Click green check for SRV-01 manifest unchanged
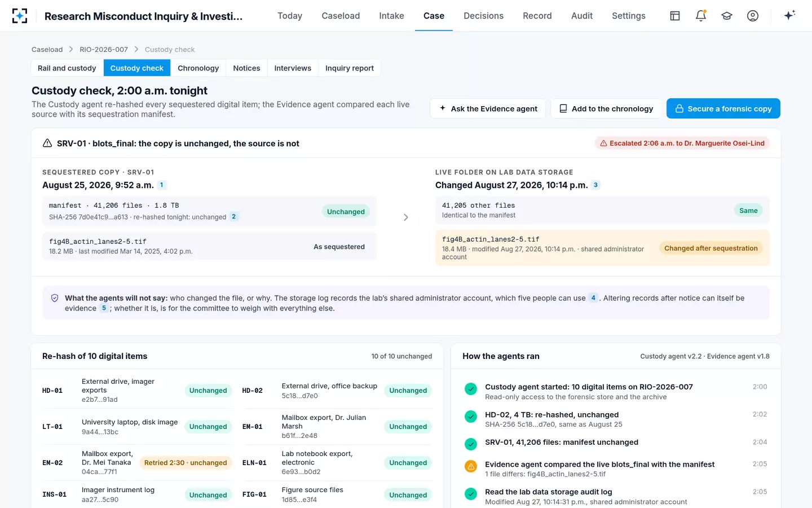 [x=471, y=444]
